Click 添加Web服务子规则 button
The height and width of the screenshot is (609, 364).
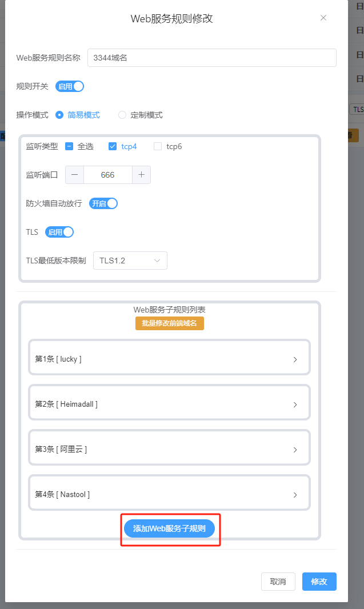point(169,528)
